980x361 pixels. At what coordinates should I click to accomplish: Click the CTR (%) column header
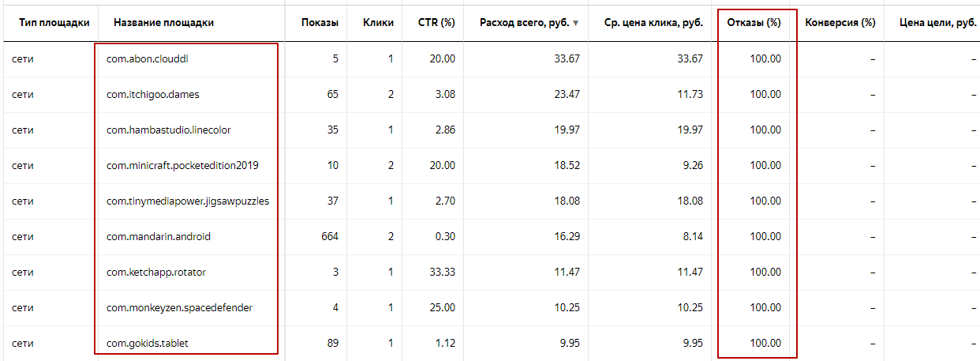[436, 23]
